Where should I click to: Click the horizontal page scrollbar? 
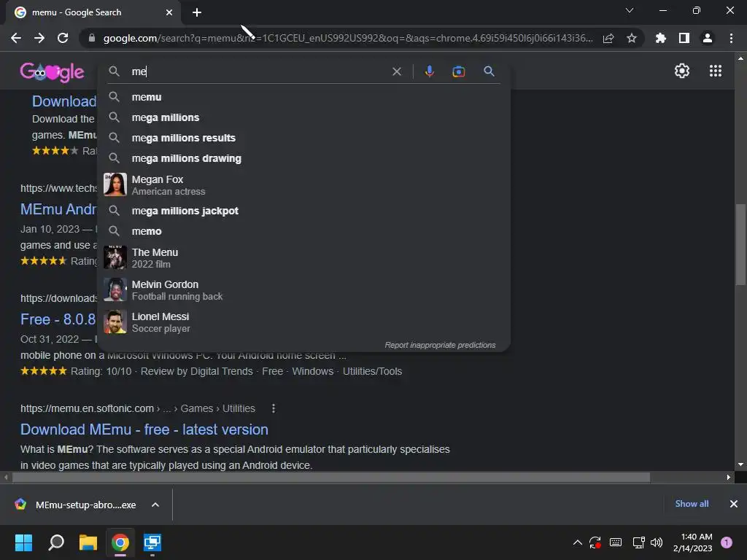(331, 477)
